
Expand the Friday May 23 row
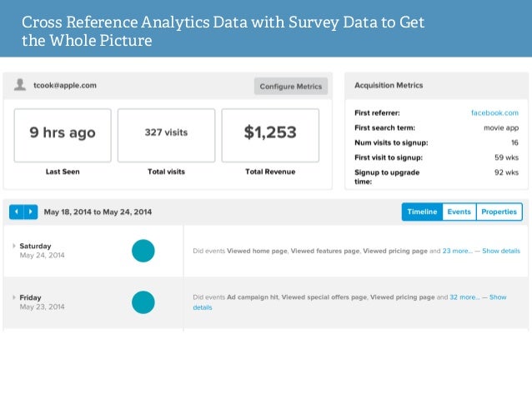click(x=14, y=297)
